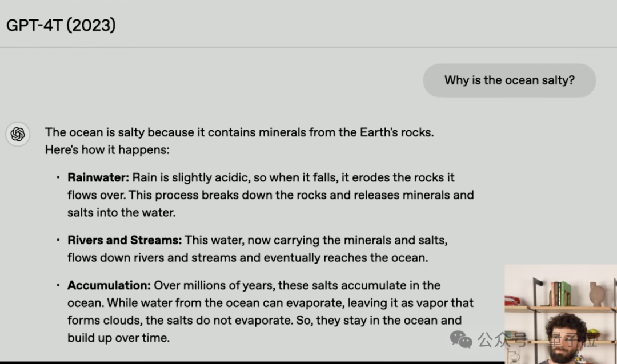
Task: Click the "公众号" watermark text
Action: pyautogui.click(x=502, y=340)
